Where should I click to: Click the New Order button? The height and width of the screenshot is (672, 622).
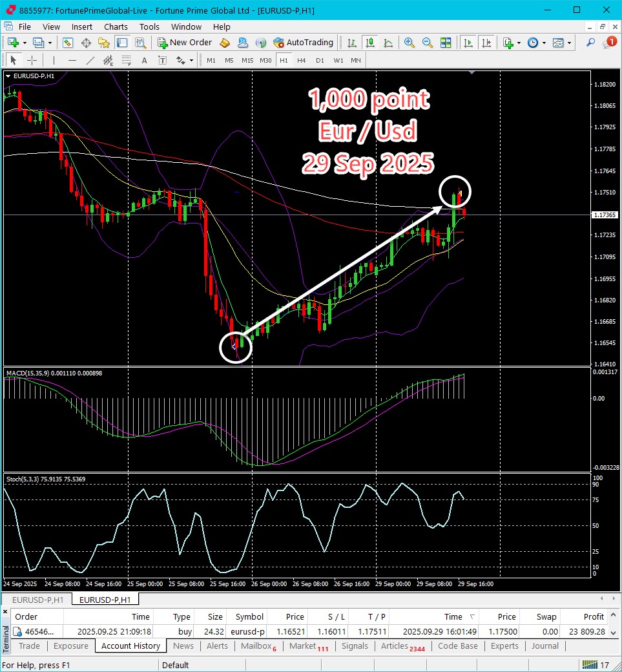pos(185,43)
